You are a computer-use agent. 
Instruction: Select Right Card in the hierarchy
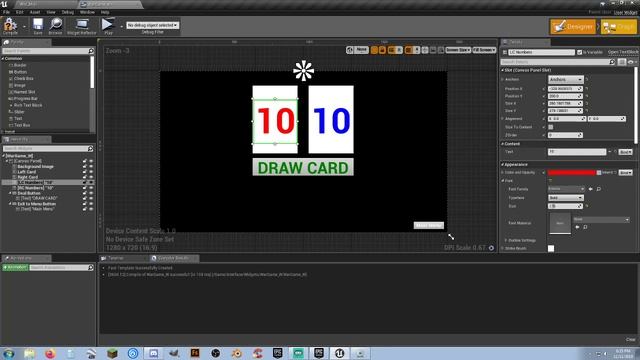click(28, 177)
